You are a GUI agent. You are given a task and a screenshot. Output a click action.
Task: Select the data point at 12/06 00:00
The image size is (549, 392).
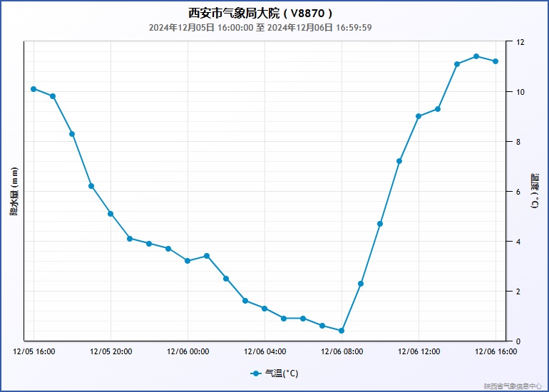[x=188, y=261]
